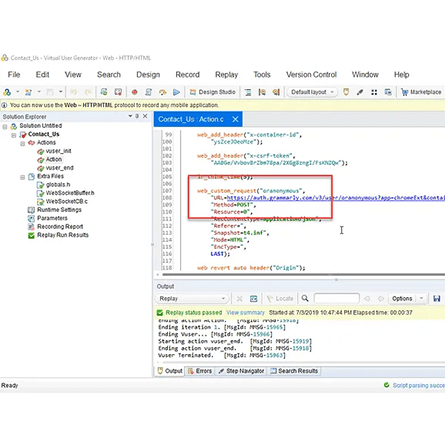Pin the Solution Explorer panel

click(137, 116)
